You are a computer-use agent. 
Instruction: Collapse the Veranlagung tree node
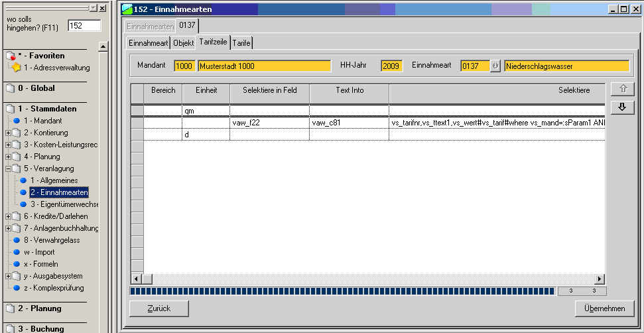click(x=8, y=168)
